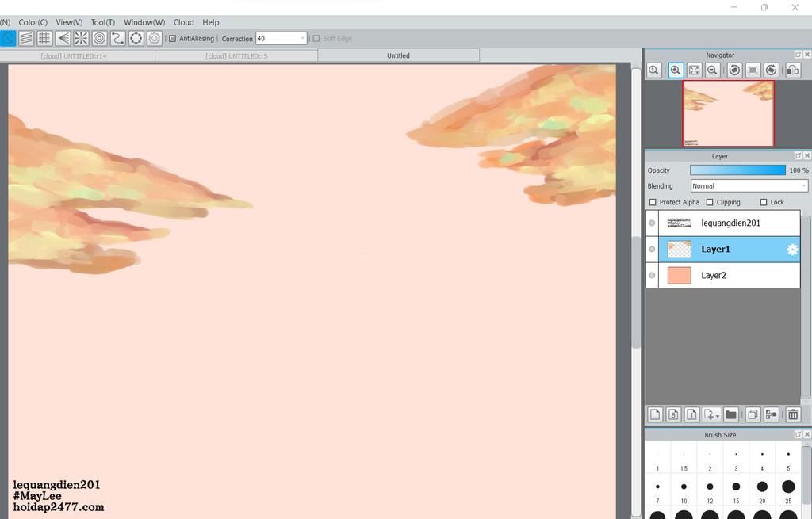Add a new color layer
This screenshot has height=519, width=812.
[655, 414]
